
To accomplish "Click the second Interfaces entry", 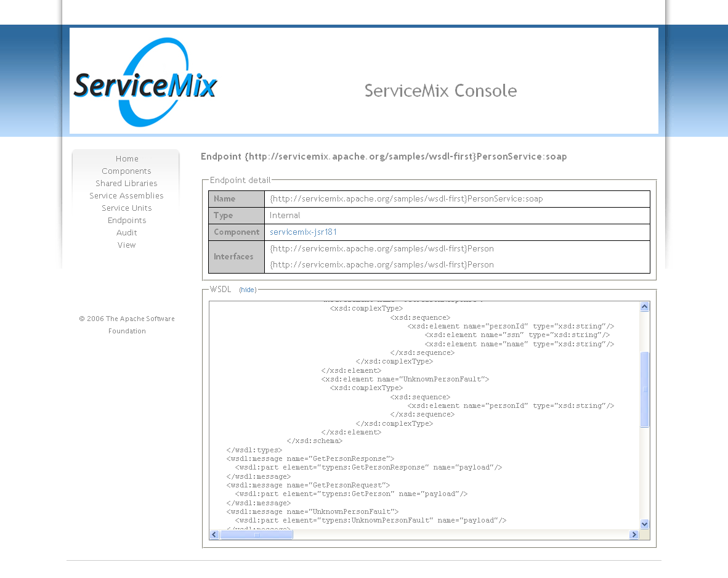I will (x=382, y=265).
